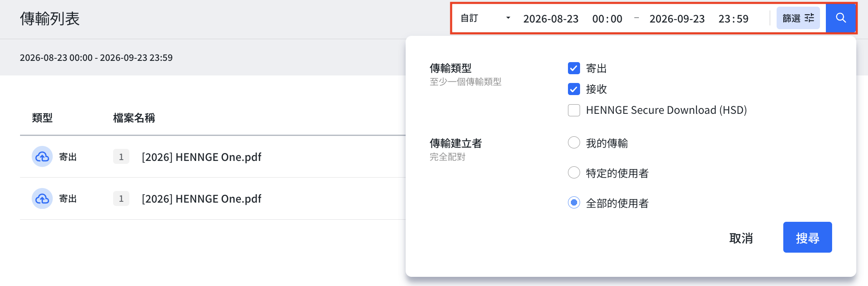Click the start time 00:00 field
This screenshot has height=286, width=868.
tap(607, 19)
